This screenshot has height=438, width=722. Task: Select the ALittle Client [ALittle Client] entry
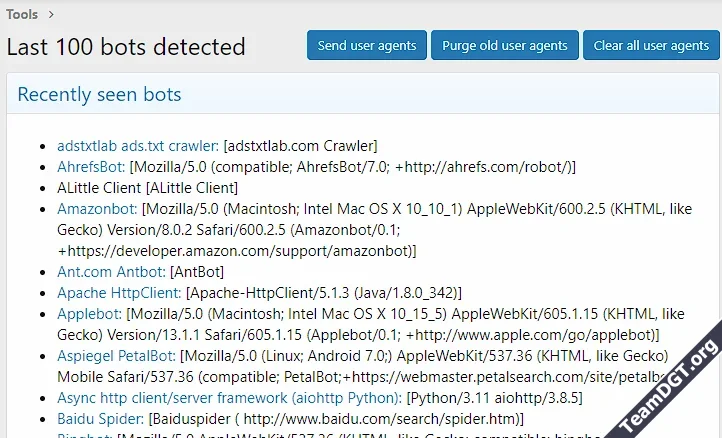(147, 188)
